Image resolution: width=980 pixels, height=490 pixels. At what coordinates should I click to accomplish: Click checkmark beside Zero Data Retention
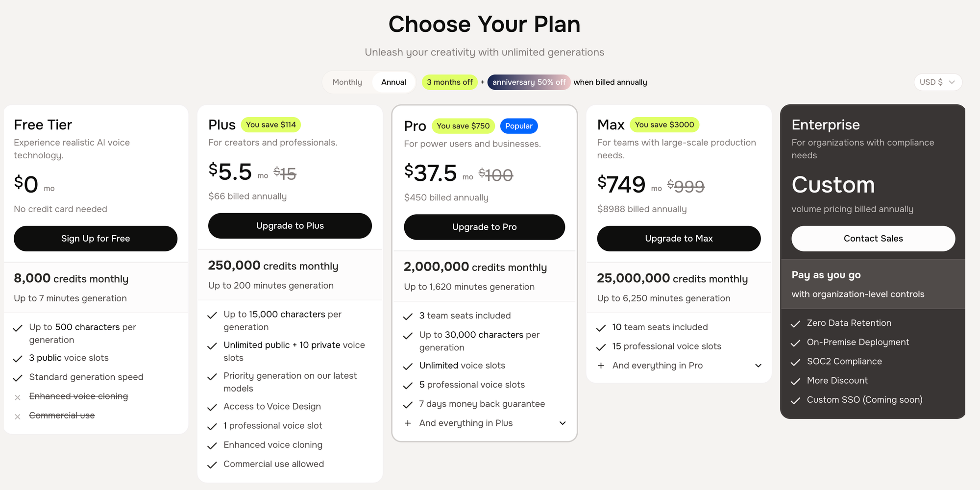click(x=795, y=324)
